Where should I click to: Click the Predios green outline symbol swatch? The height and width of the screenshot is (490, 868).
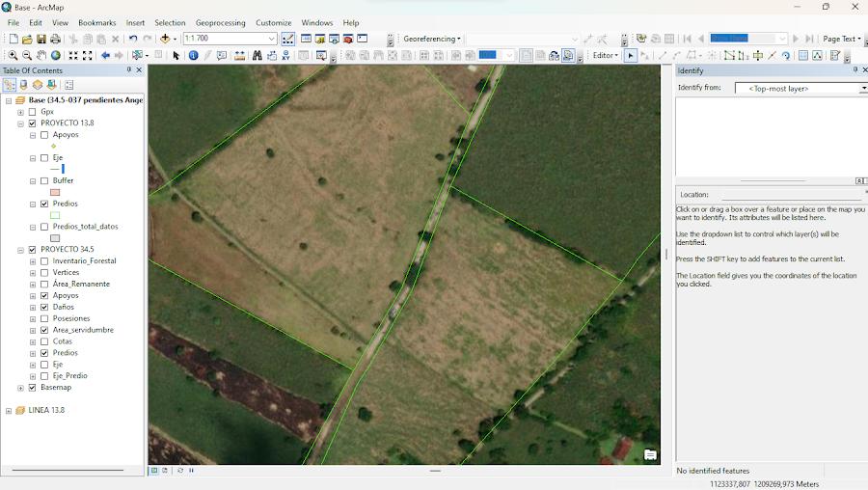click(55, 215)
